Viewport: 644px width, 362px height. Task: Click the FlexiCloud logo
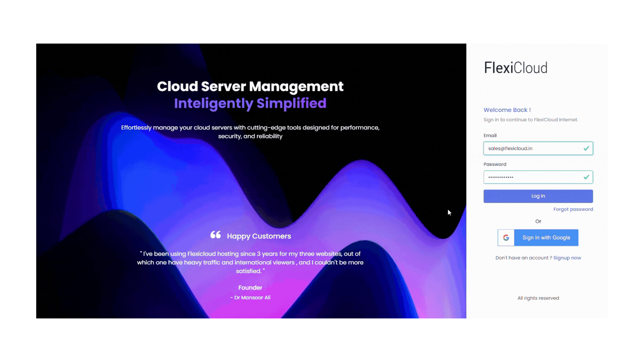pos(516,68)
